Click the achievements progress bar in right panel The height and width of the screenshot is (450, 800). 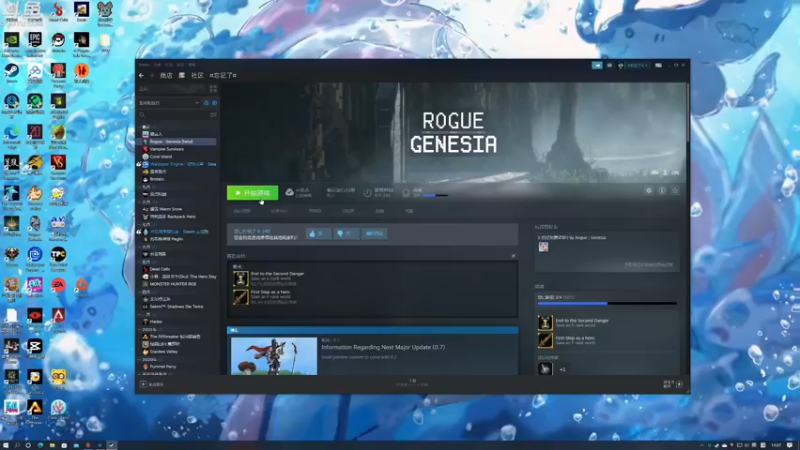pos(607,304)
